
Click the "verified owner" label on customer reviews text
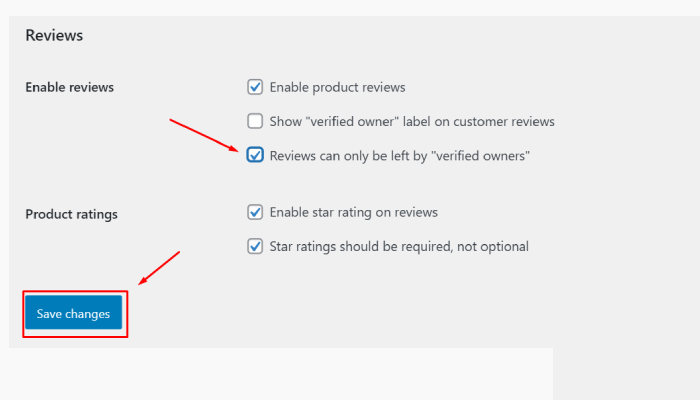point(412,122)
